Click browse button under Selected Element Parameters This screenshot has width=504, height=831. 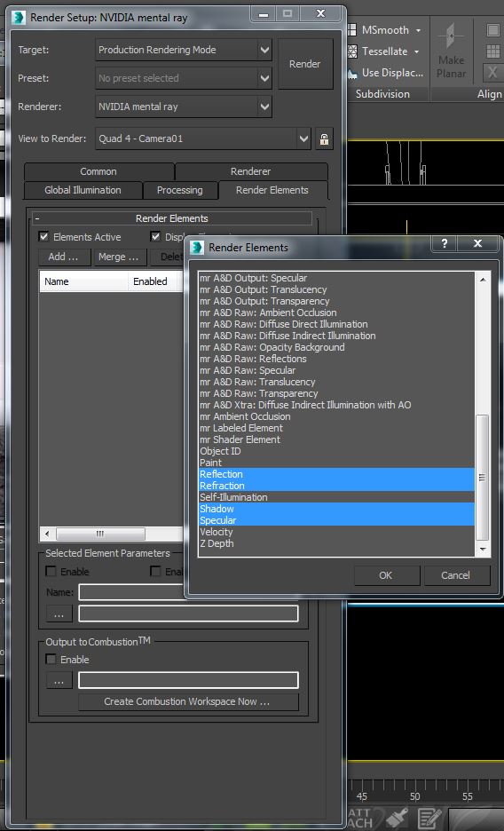[59, 613]
